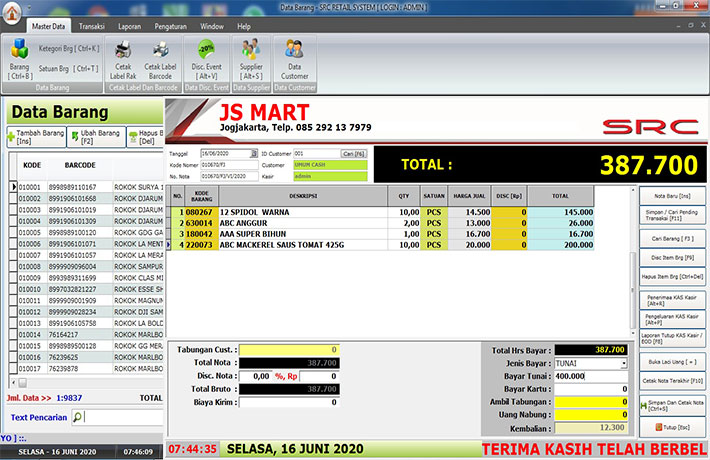Click the Cari [F6] customer button
710x460 pixels.
click(354, 153)
